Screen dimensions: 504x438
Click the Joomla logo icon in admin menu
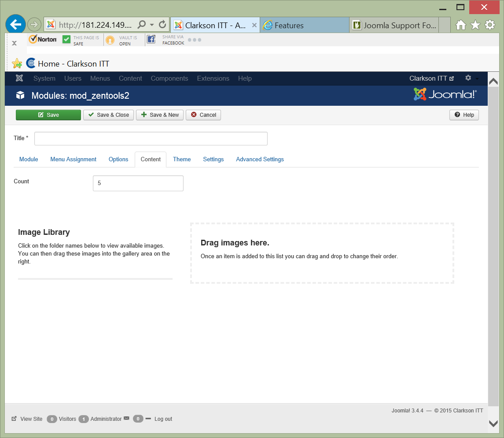click(x=19, y=78)
